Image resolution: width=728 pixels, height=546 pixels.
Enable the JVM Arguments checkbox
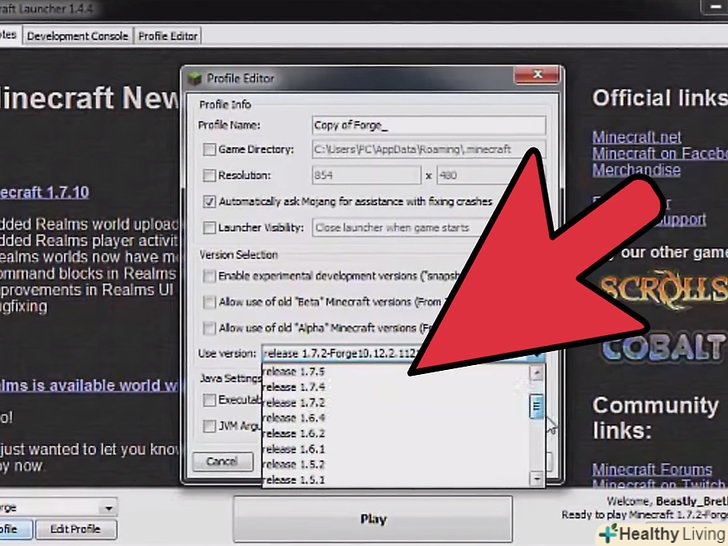coord(209,426)
